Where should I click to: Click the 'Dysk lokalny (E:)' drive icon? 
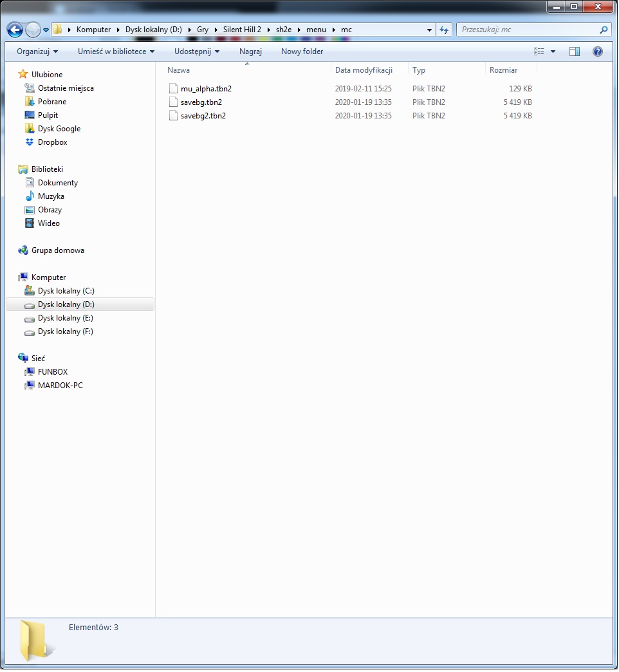point(29,319)
